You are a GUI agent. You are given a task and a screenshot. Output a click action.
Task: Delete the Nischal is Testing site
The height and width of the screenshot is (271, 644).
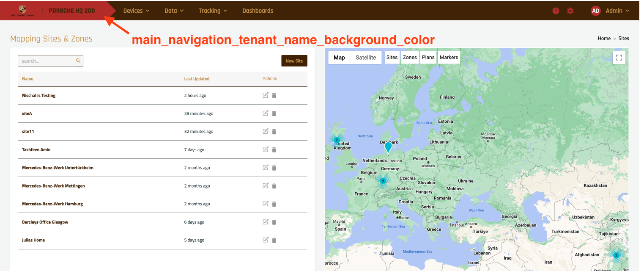[274, 96]
